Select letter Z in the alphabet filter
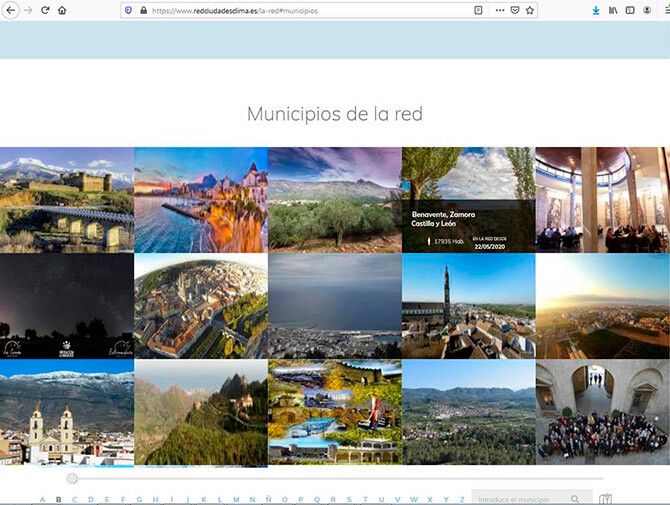670x505 pixels. (461, 499)
